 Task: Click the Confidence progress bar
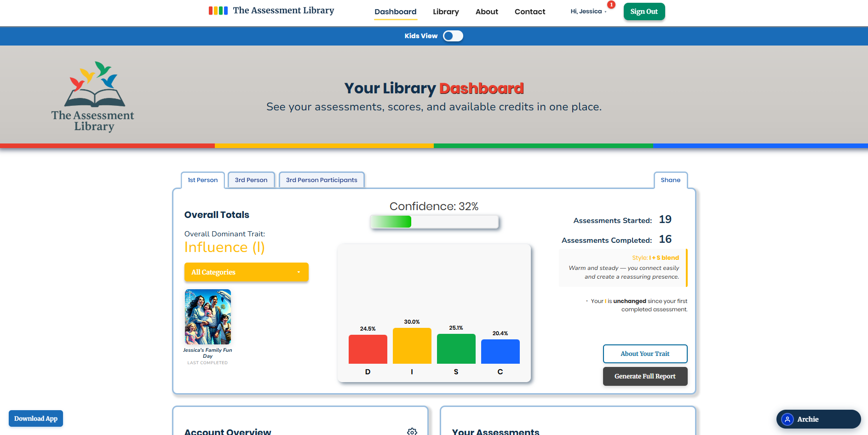click(434, 222)
